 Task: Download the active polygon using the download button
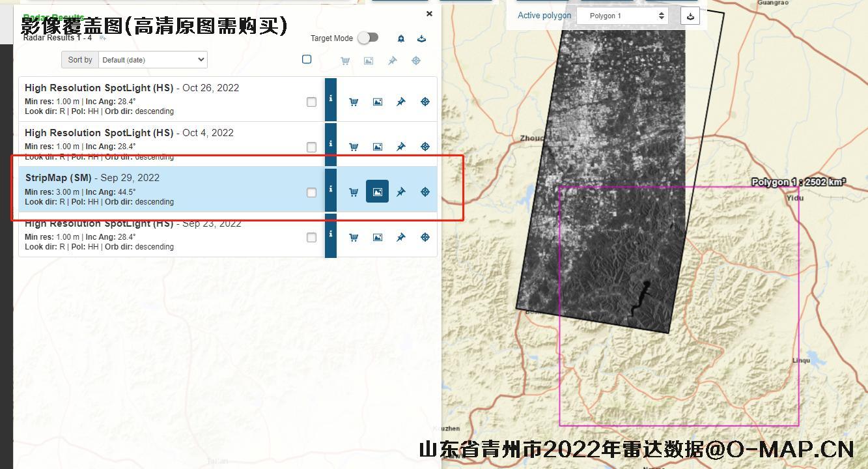pyautogui.click(x=690, y=16)
